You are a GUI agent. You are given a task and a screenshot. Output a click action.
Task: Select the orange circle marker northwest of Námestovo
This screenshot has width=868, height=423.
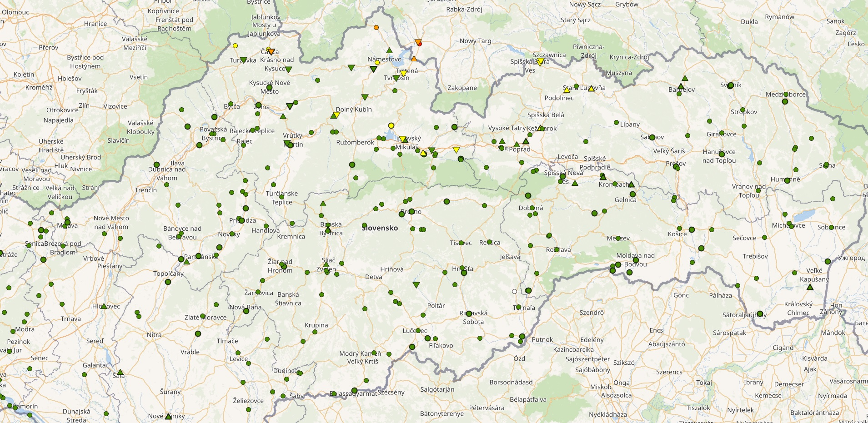point(376,28)
